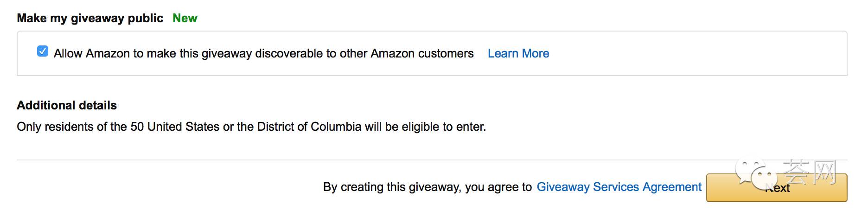Open the Giveaway Services Agreement link
Screen dimensions: 868x217
pyautogui.click(x=619, y=187)
